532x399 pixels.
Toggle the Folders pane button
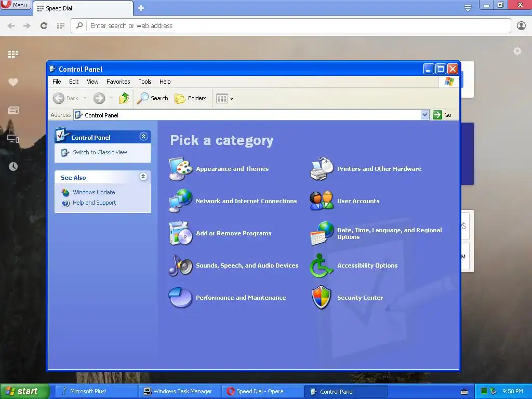click(x=191, y=98)
